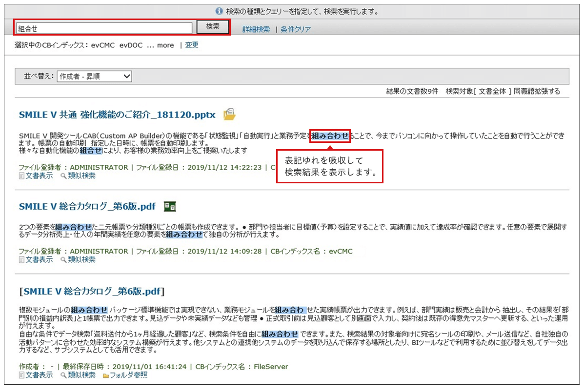The width and height of the screenshot is (585, 392).
Task: Click the 結果の文書数9件 result count text
Action: click(x=412, y=91)
